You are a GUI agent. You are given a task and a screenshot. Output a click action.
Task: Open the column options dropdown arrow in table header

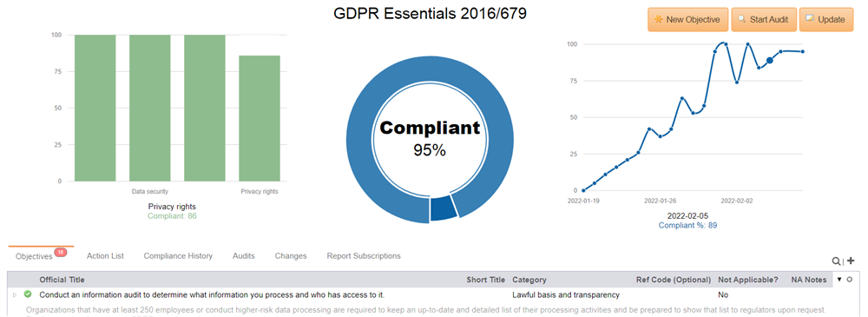839,280
